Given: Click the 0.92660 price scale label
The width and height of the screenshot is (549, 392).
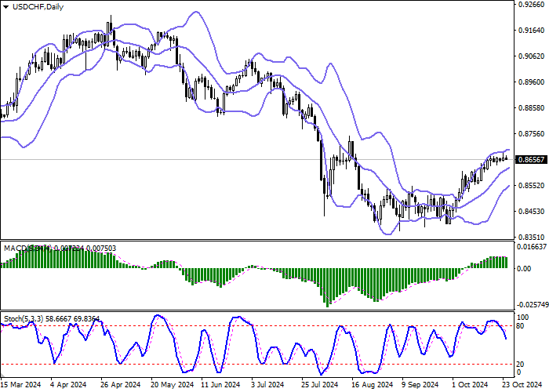Looking at the screenshot, I should [532, 5].
